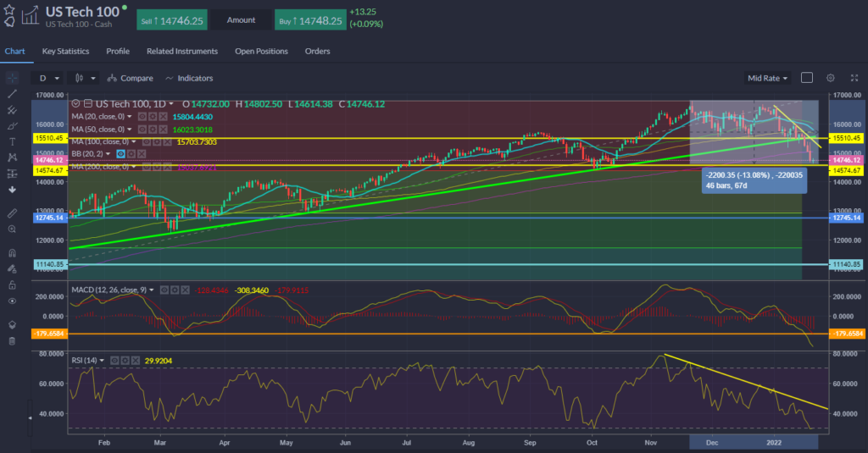Click the Sell 14746.25 button

click(x=173, y=18)
